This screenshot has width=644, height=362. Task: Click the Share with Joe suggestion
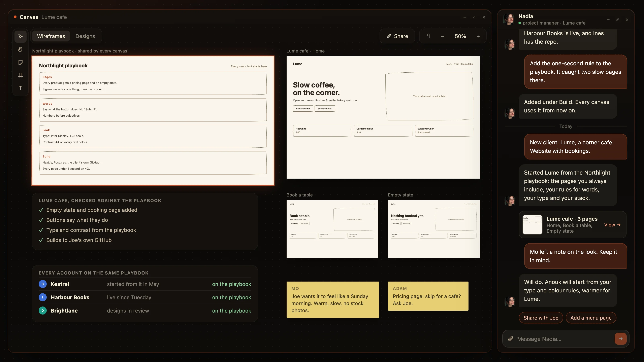[541, 318]
